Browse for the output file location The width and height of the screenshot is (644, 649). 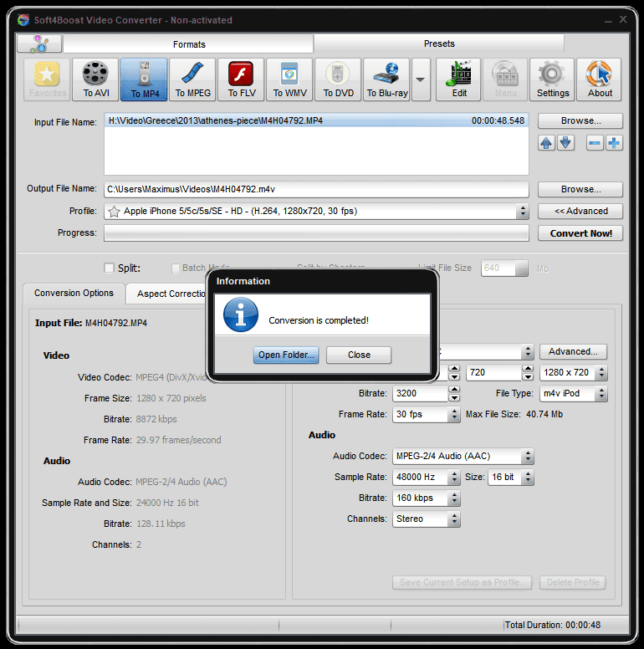coord(580,189)
